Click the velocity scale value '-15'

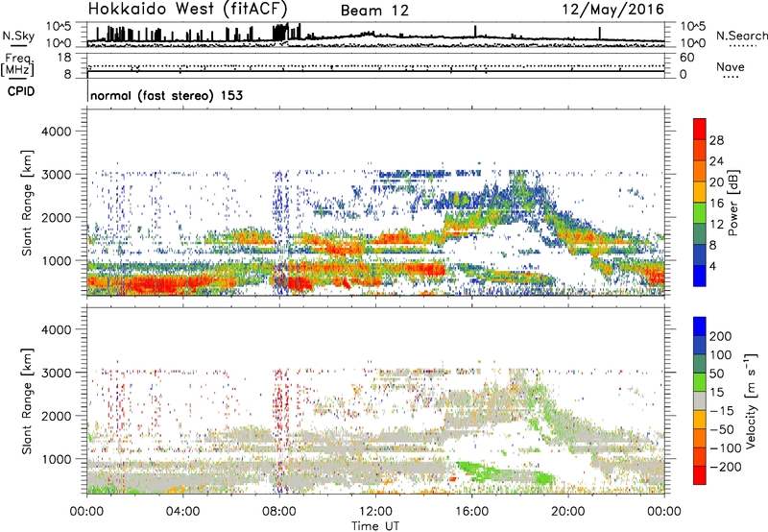[x=722, y=410]
